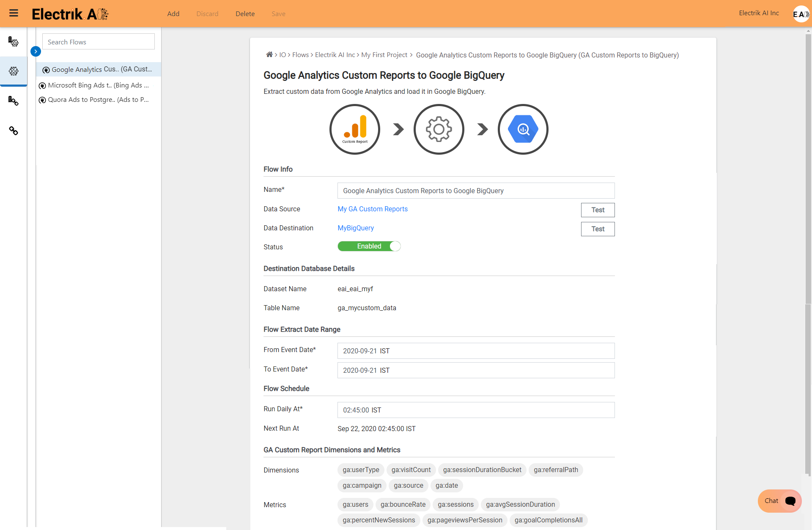Click the Search Flows input field
This screenshot has height=530, width=812.
pyautogui.click(x=98, y=41)
